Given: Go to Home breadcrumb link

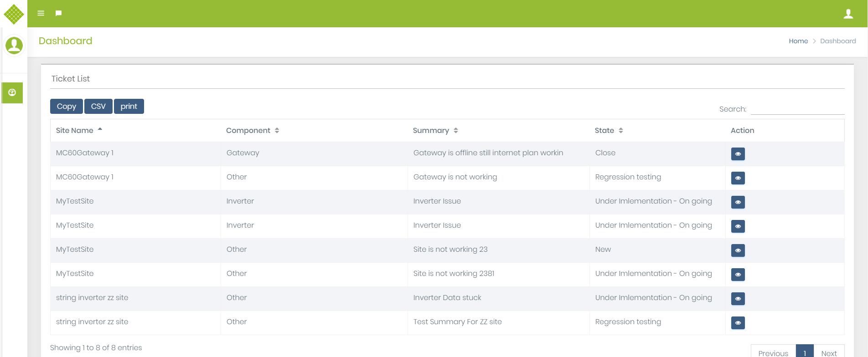Looking at the screenshot, I should click(x=798, y=41).
